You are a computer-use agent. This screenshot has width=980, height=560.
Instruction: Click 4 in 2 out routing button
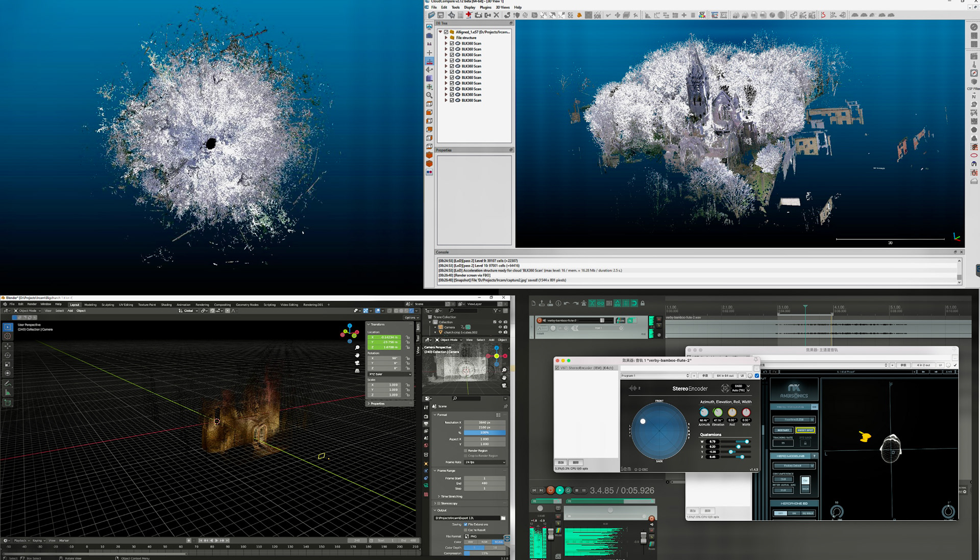(923, 365)
